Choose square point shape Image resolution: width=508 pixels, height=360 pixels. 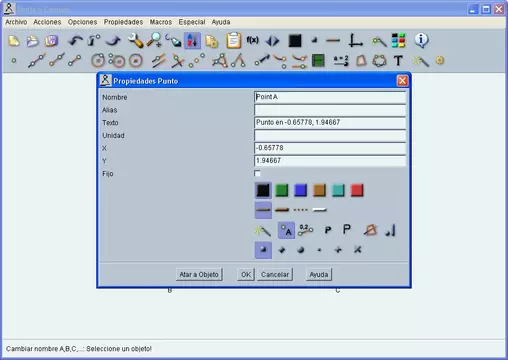point(263,250)
